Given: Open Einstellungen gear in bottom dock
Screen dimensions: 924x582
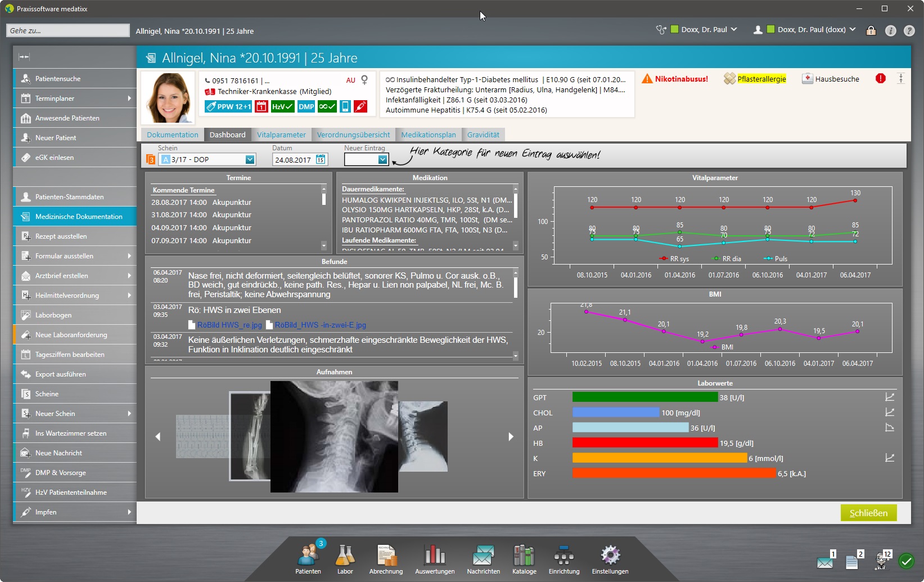Looking at the screenshot, I should tap(610, 558).
